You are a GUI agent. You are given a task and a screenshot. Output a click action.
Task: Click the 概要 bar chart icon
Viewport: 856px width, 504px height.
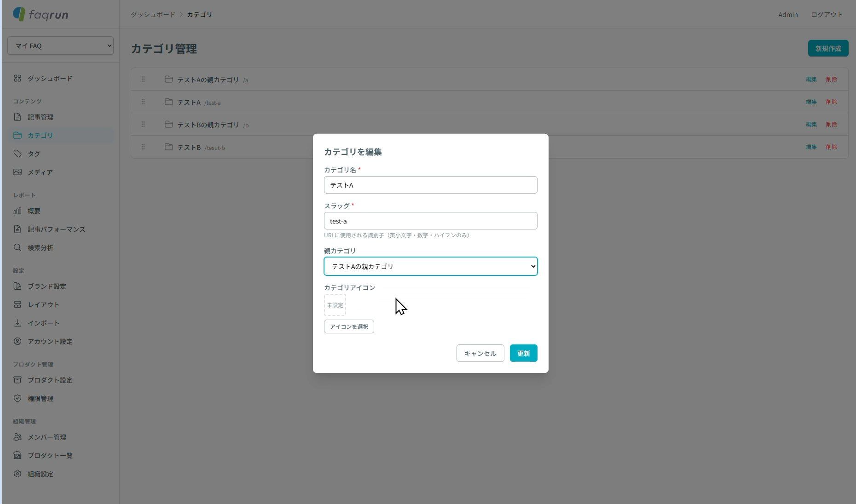(17, 211)
